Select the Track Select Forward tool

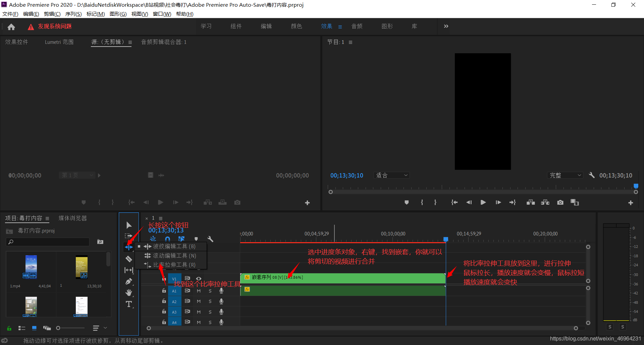coord(129,236)
